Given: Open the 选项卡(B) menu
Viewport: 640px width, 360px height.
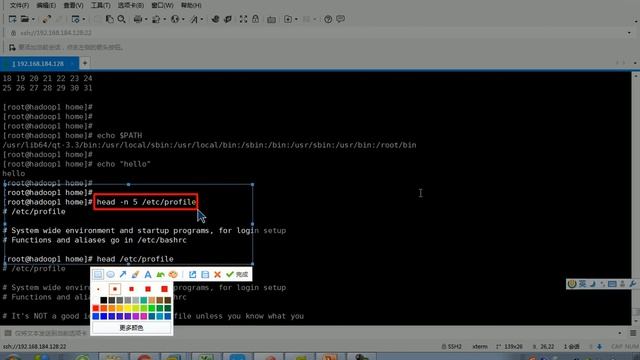Looking at the screenshot, I should pyautogui.click(x=131, y=5).
